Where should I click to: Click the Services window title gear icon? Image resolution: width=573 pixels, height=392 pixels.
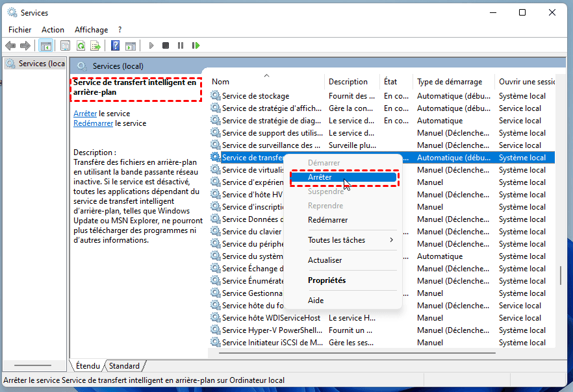(x=12, y=13)
